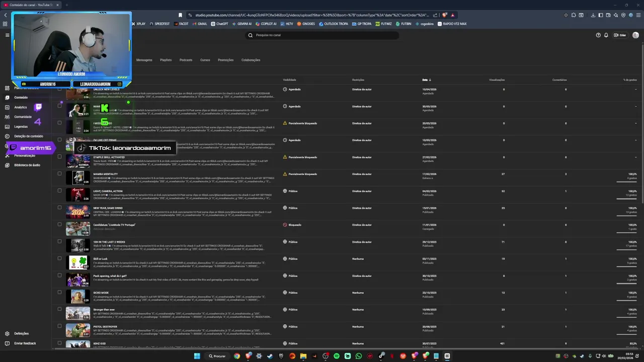Screen dimensions: 644x362
Task: Switch to the Promoções tab
Action: coord(225,60)
